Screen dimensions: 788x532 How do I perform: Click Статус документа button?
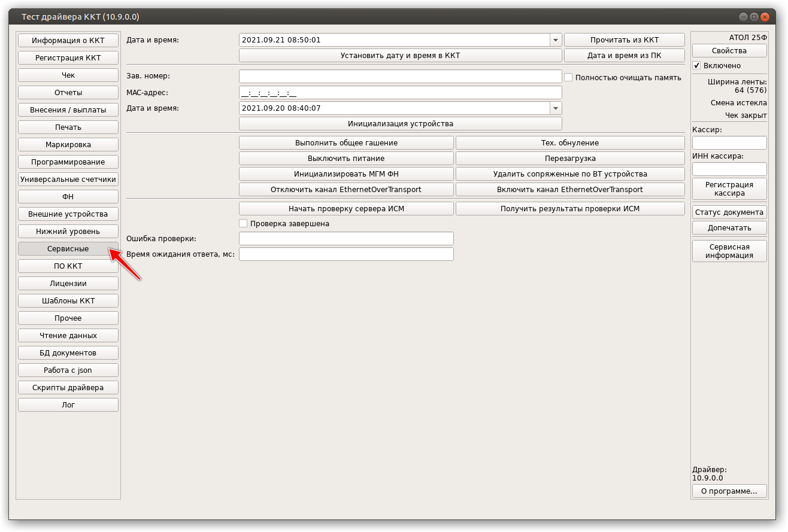tap(729, 212)
